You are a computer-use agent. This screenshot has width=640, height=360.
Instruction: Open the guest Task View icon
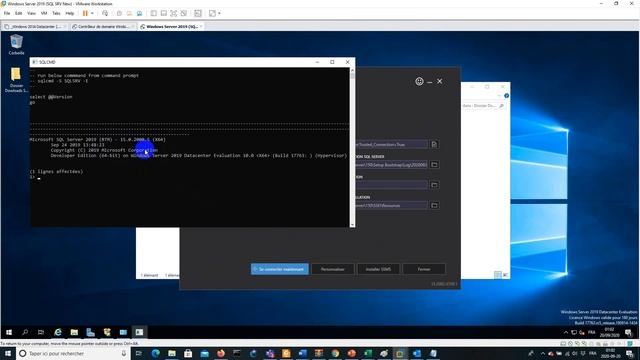[41, 332]
